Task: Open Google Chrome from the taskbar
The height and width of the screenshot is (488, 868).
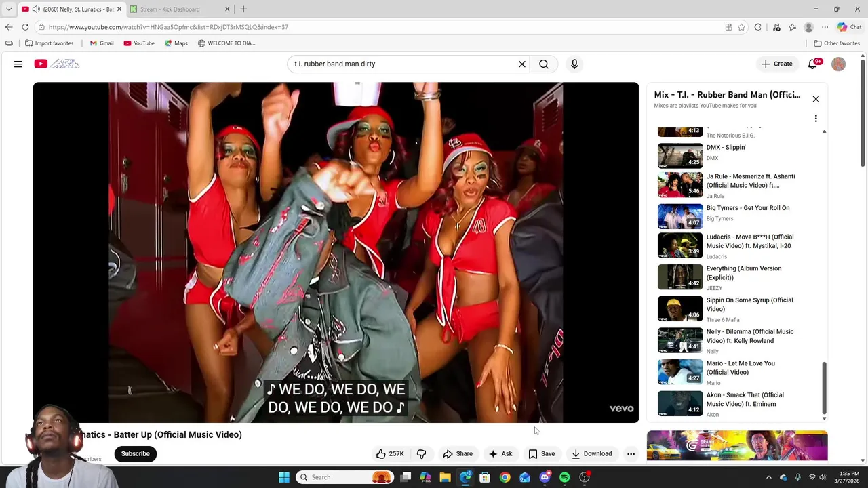Action: 505,477
